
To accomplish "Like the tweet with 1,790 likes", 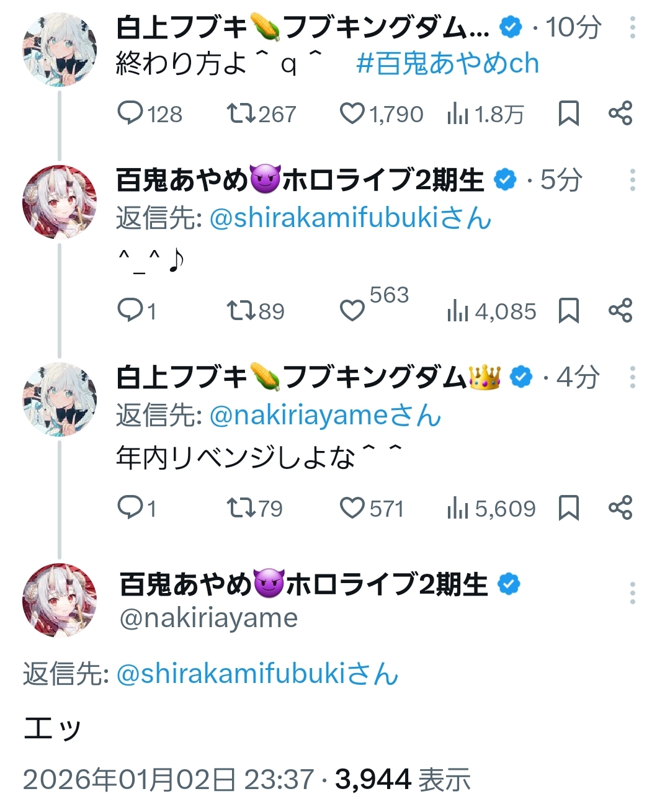I will 352,114.
